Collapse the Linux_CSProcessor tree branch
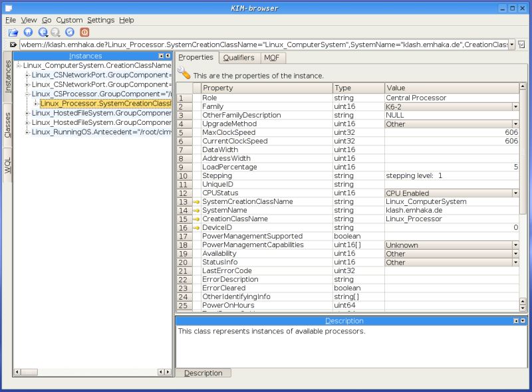 coord(27,94)
